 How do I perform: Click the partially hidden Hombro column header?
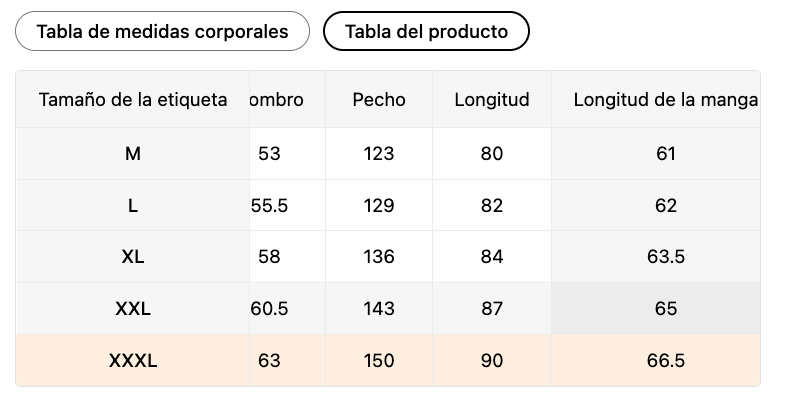(287, 99)
